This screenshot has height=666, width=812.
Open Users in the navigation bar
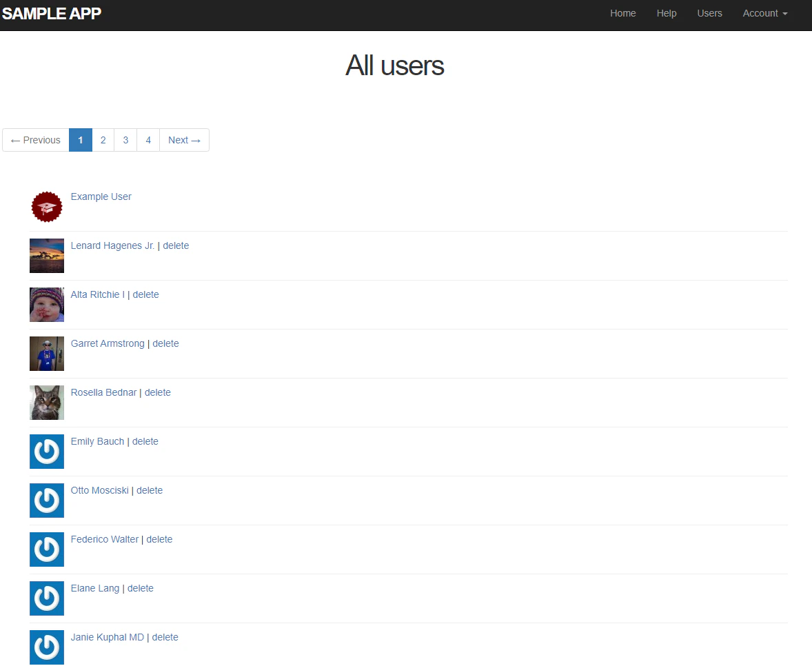[x=709, y=14]
